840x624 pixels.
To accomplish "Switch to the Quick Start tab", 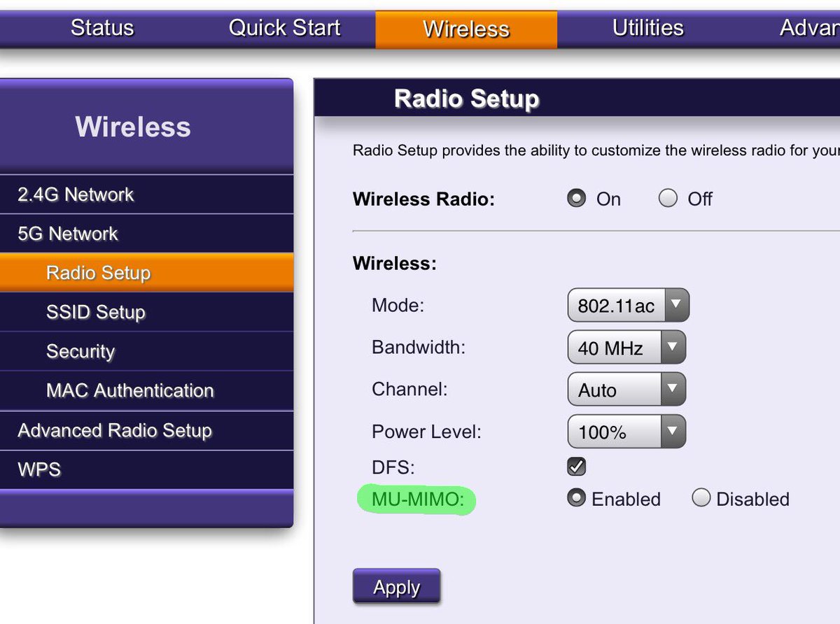I will tap(284, 28).
